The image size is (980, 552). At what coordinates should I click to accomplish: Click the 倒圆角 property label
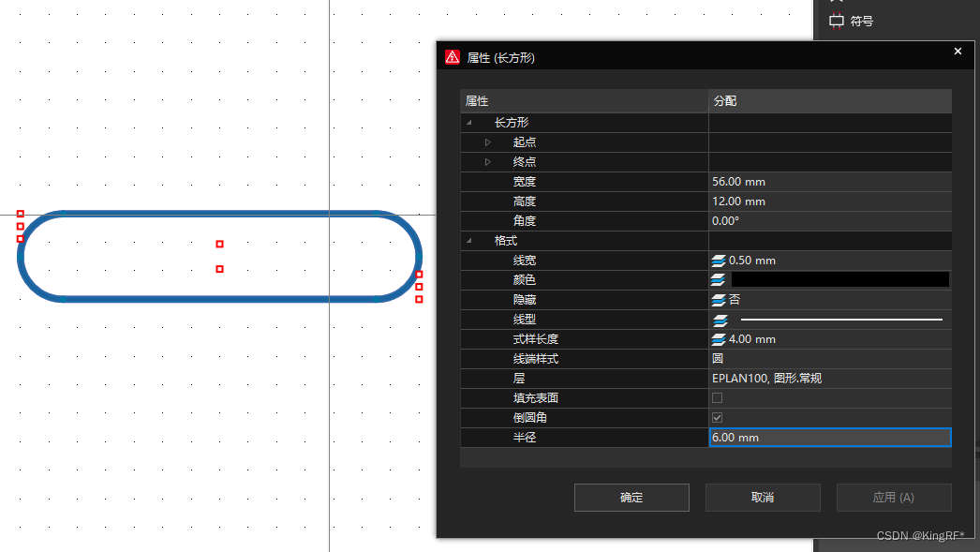530,418
